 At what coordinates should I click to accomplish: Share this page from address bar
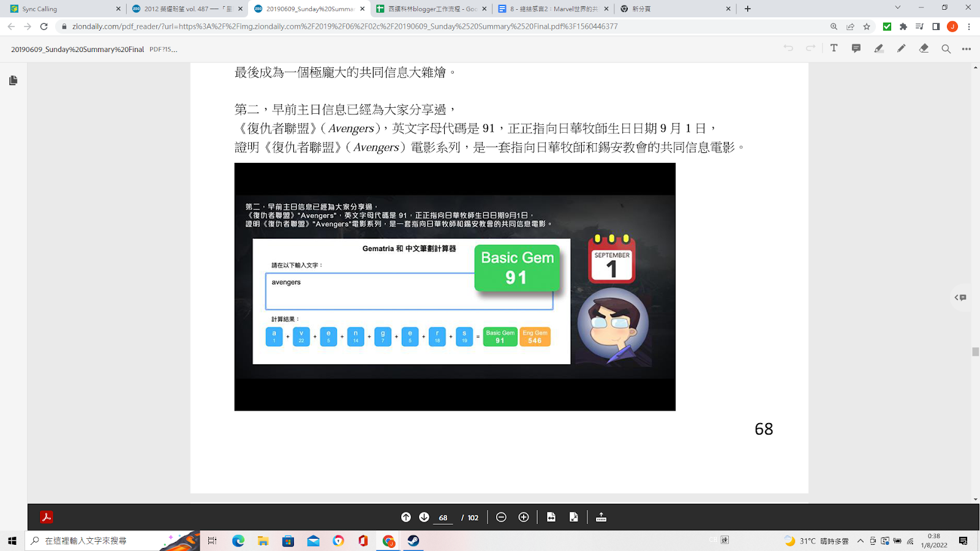850,26
